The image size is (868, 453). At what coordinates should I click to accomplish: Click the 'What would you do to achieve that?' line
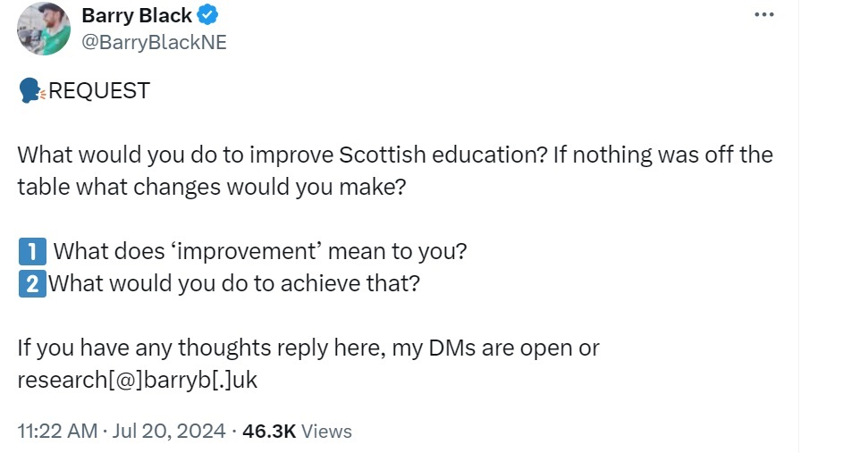pyautogui.click(x=234, y=284)
